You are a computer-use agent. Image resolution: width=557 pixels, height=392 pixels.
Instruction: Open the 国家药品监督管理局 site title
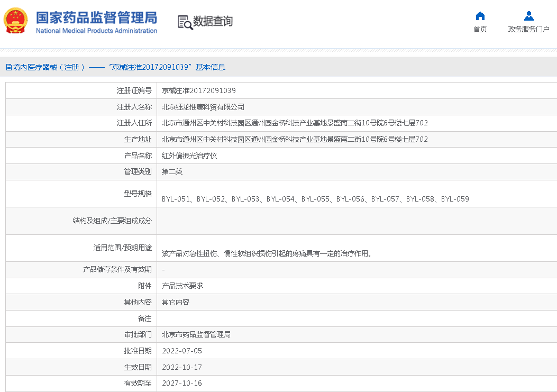pos(96,17)
